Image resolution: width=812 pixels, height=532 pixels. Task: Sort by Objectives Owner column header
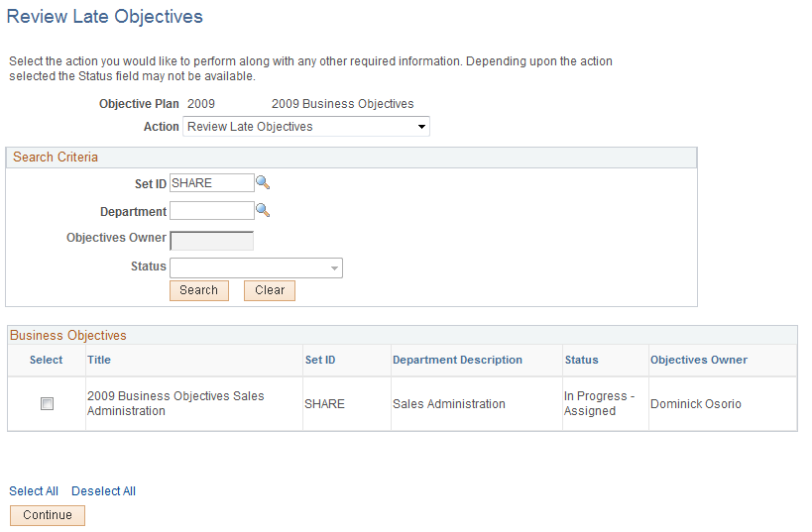(x=699, y=360)
